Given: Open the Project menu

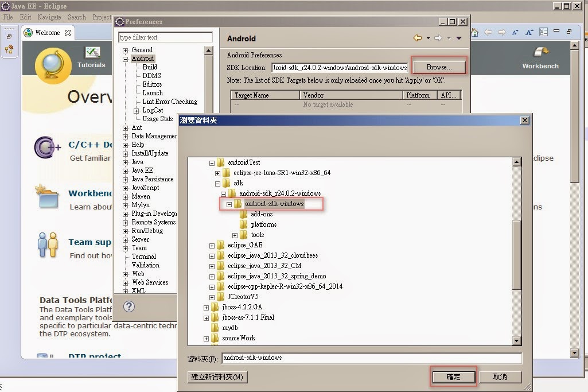Looking at the screenshot, I should (x=102, y=17).
